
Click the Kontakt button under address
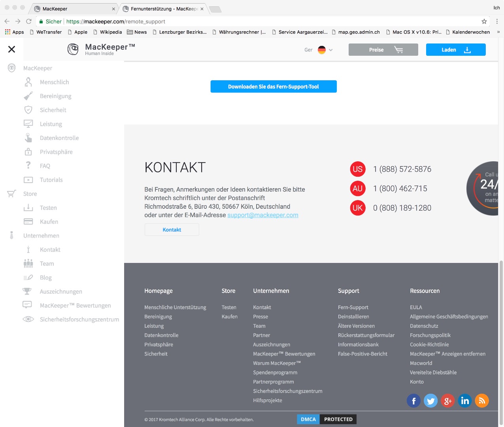pos(172,230)
